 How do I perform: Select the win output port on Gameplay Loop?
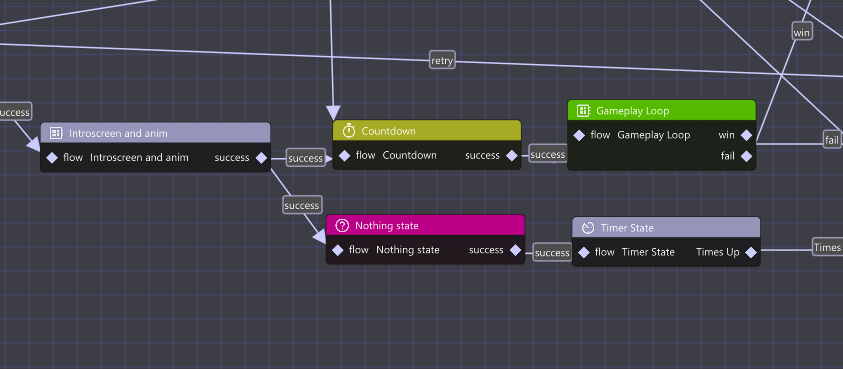click(746, 135)
